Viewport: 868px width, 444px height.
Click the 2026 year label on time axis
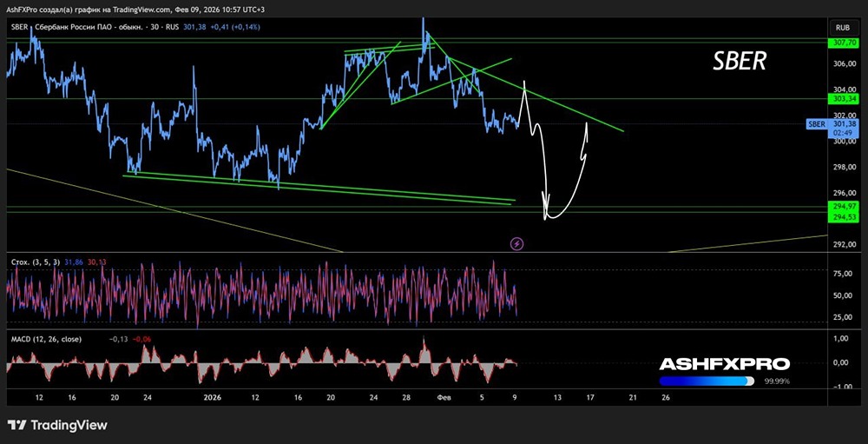pos(213,397)
